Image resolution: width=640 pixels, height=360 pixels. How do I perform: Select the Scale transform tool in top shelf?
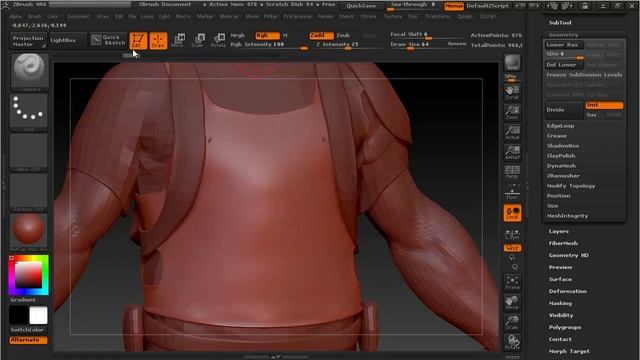pyautogui.click(x=198, y=41)
